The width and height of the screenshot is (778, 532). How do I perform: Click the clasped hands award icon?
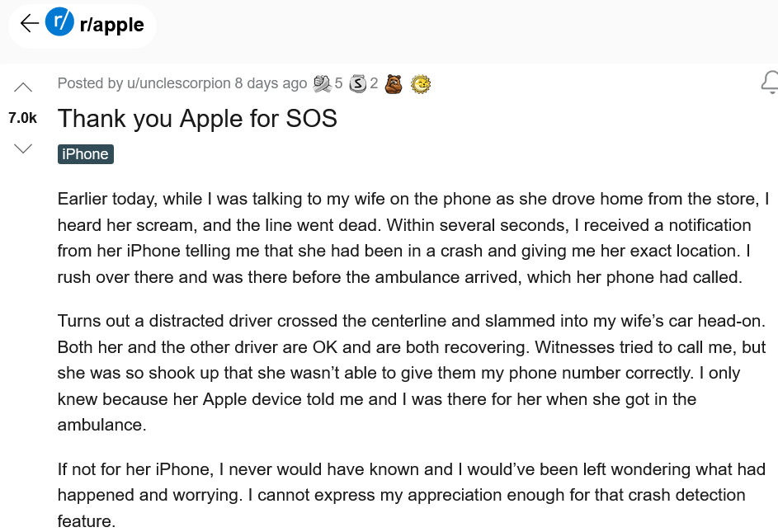[x=322, y=83]
